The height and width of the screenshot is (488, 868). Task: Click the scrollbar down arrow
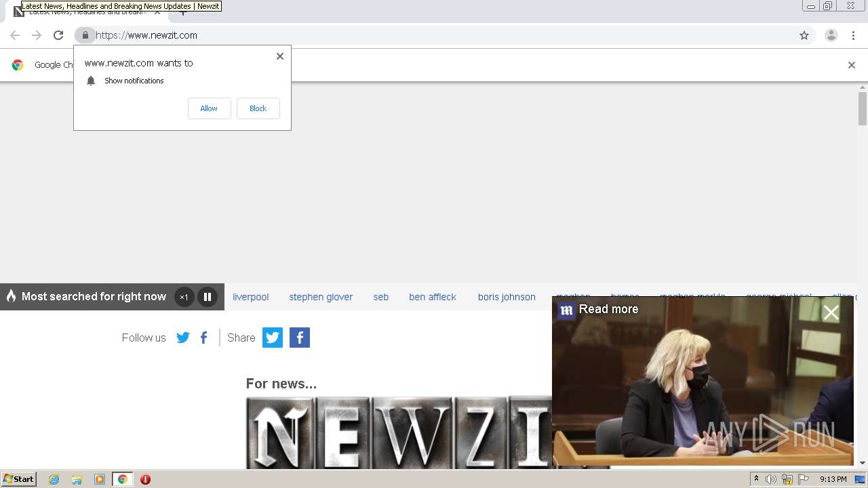(x=863, y=464)
